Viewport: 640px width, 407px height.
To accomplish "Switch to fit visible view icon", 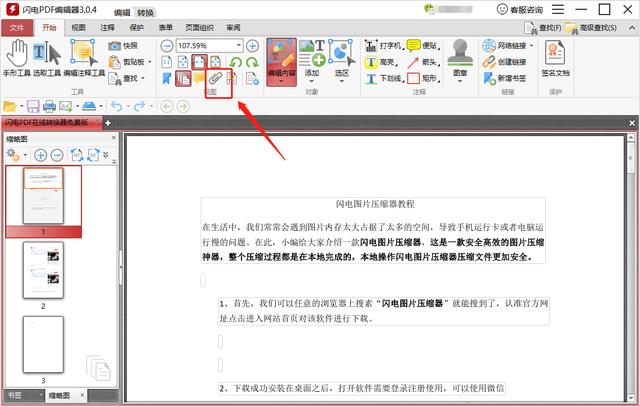I will (x=216, y=62).
